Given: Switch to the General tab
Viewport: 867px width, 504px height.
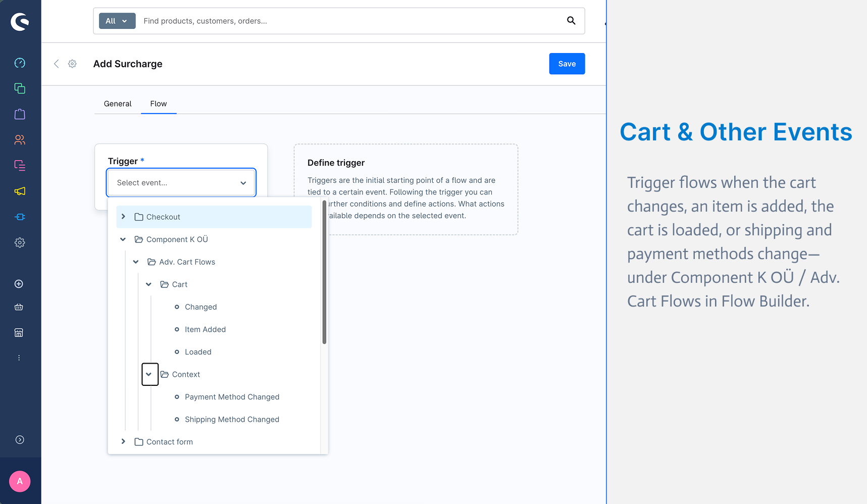Looking at the screenshot, I should tap(118, 104).
